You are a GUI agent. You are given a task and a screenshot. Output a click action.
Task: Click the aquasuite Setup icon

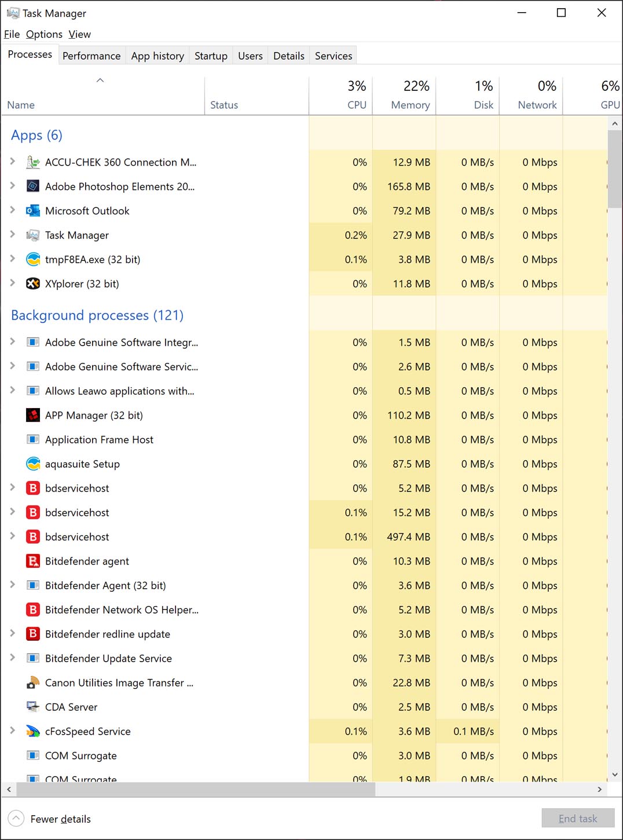[33, 464]
